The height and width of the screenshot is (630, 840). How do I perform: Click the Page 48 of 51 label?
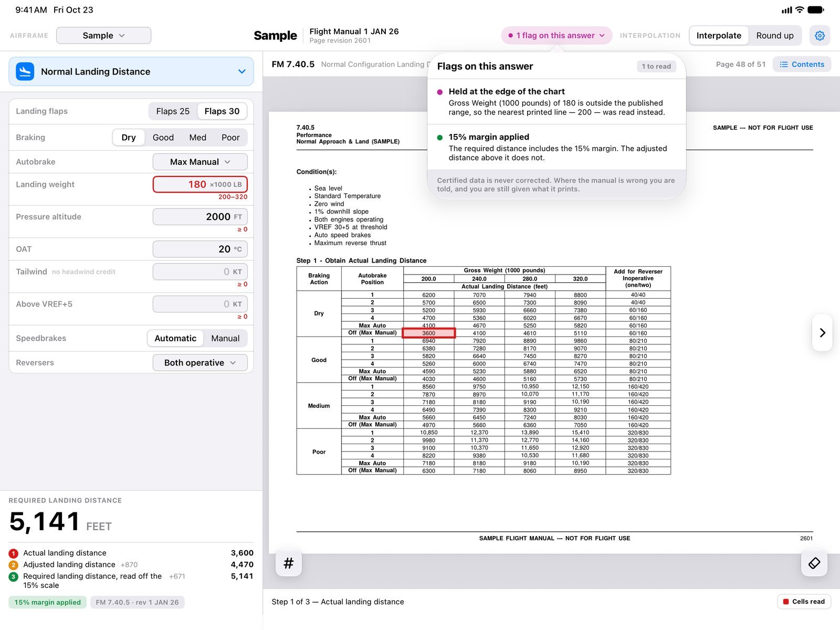click(740, 64)
